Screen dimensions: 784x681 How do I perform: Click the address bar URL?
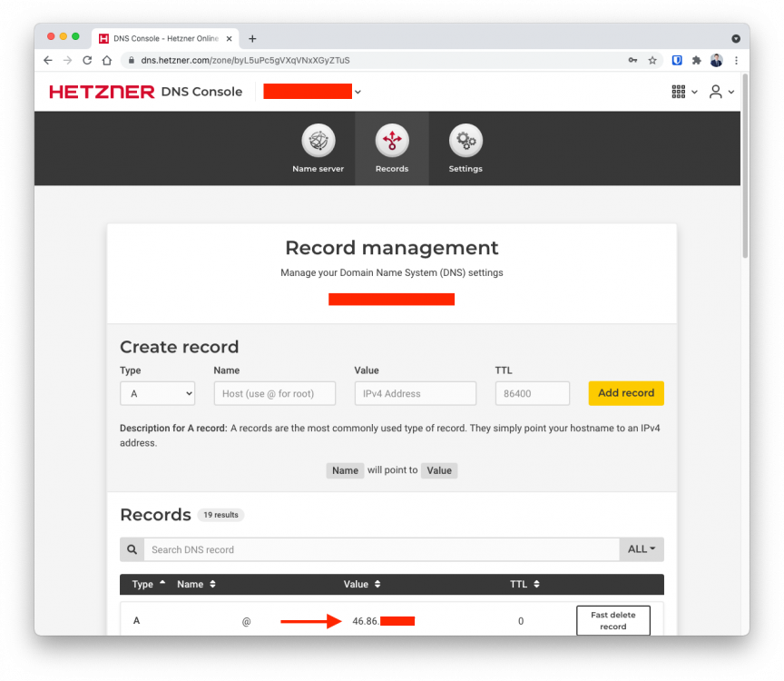click(245, 60)
